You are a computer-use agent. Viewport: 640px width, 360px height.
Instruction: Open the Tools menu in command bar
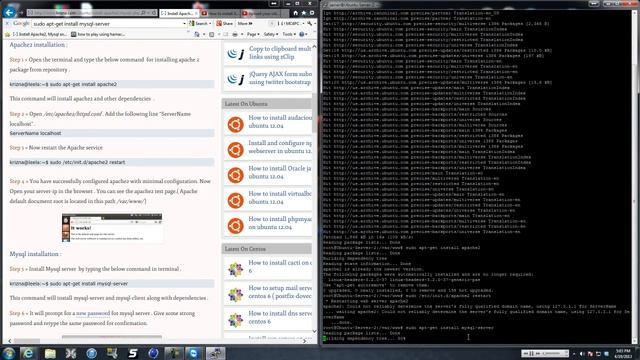[289, 35]
